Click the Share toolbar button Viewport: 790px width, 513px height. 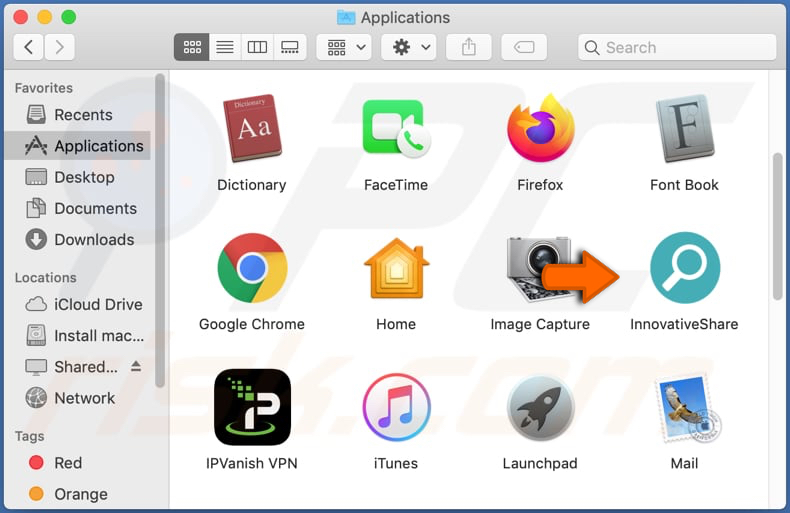click(469, 47)
